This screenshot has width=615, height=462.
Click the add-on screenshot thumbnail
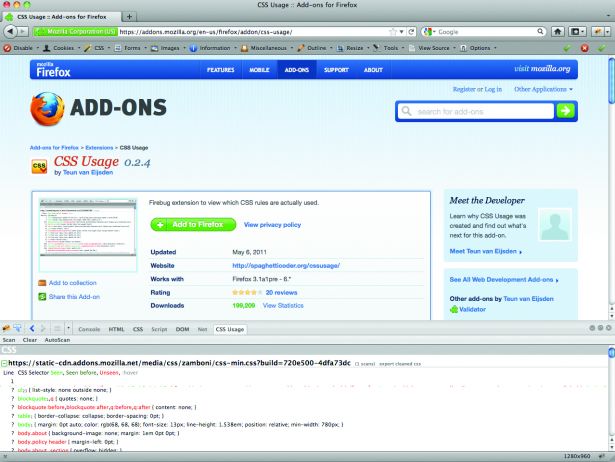[x=88, y=228]
